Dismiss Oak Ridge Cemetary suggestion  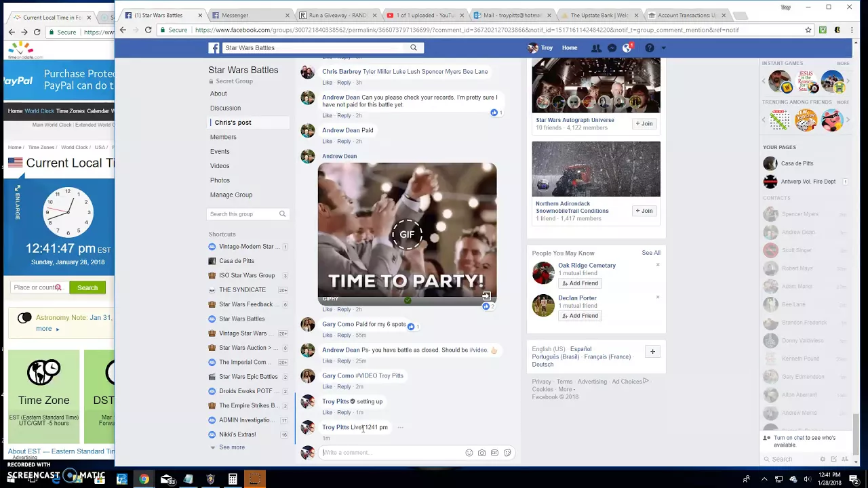pyautogui.click(x=657, y=265)
